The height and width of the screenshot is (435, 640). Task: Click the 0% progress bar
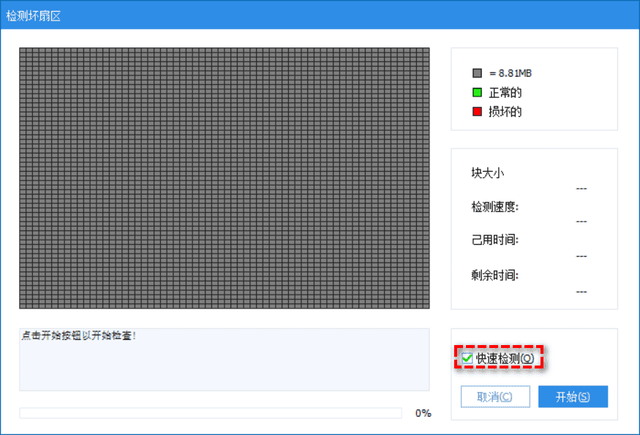[x=211, y=413]
